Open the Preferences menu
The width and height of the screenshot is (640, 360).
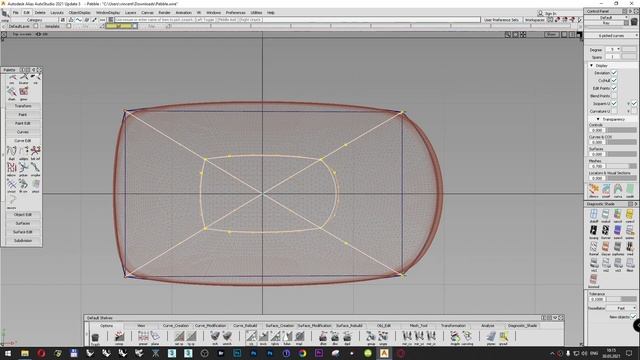coord(236,13)
